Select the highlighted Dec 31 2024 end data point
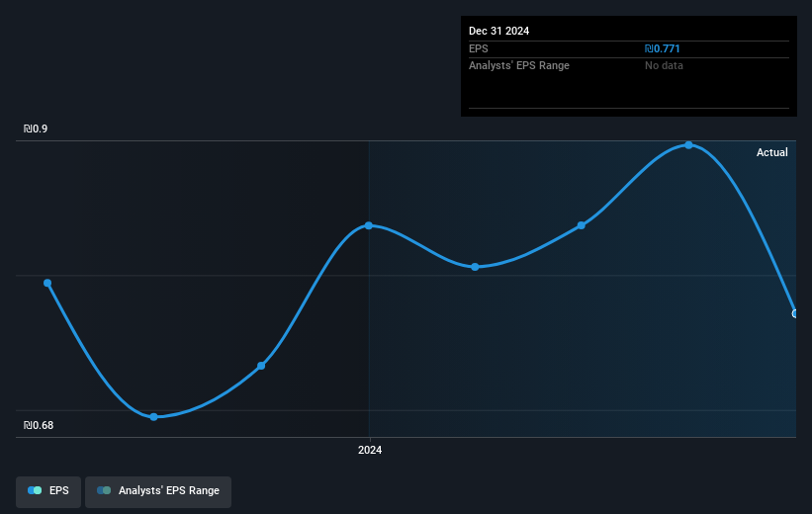Screen dimensions: 812x514 (x=795, y=313)
